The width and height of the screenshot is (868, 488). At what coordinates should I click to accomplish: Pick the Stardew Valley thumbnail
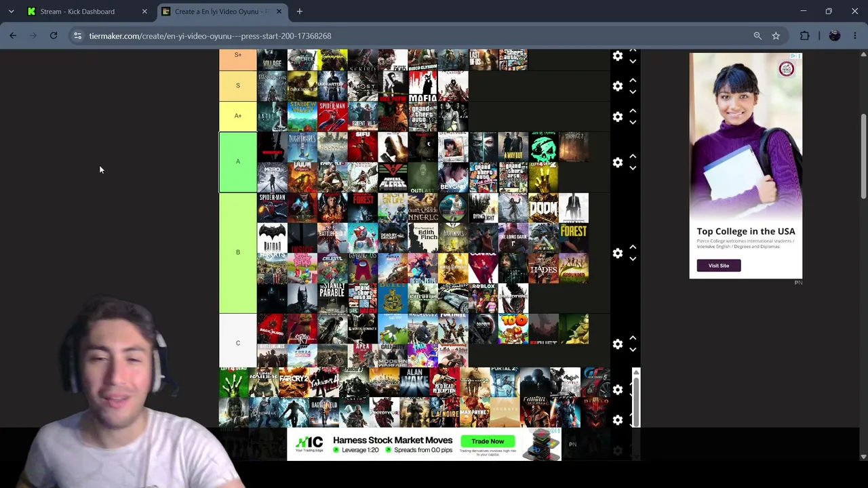point(302,117)
